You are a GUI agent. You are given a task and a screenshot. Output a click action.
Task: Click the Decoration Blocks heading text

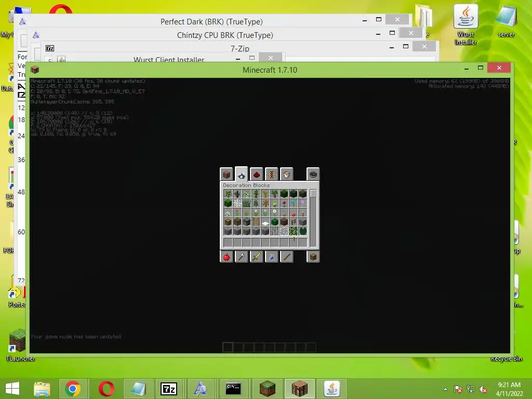pyautogui.click(x=246, y=185)
